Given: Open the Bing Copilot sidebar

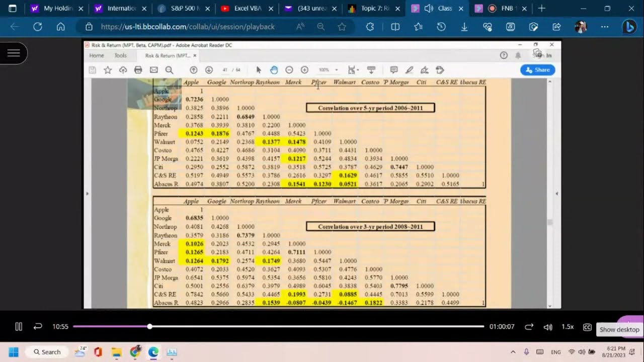Looking at the screenshot, I should [x=629, y=27].
